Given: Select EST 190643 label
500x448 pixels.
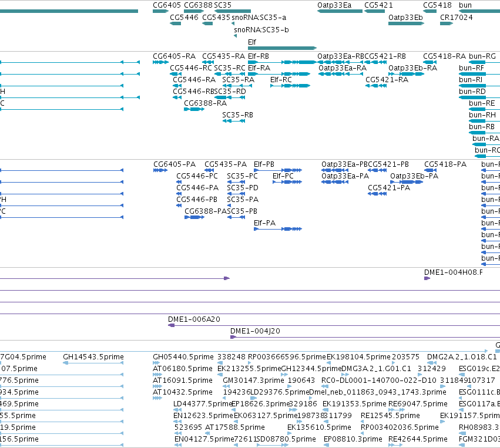Looking at the screenshot, I should [301, 380].
